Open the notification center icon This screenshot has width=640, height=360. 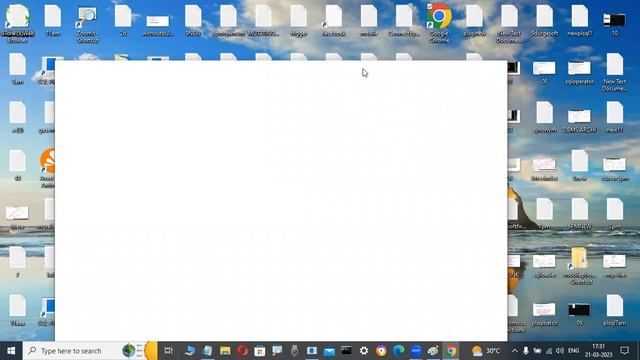pyautogui.click(x=624, y=351)
